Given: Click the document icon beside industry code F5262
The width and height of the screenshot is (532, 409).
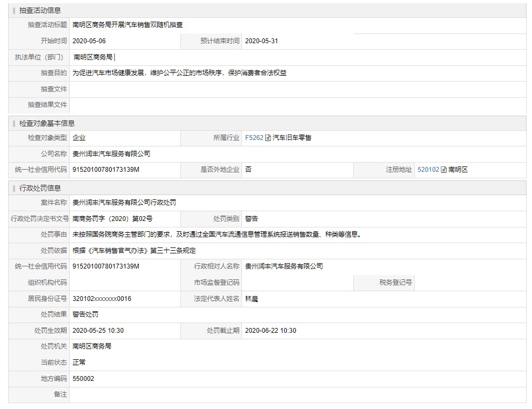Looking at the screenshot, I should pyautogui.click(x=268, y=138).
